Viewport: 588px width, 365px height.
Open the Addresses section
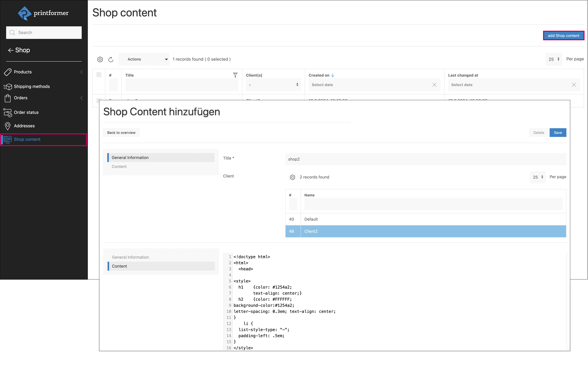click(x=24, y=126)
